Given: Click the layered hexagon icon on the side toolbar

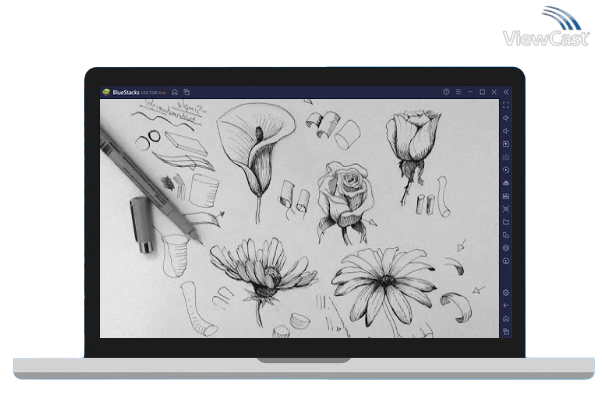Looking at the screenshot, I should [506, 248].
